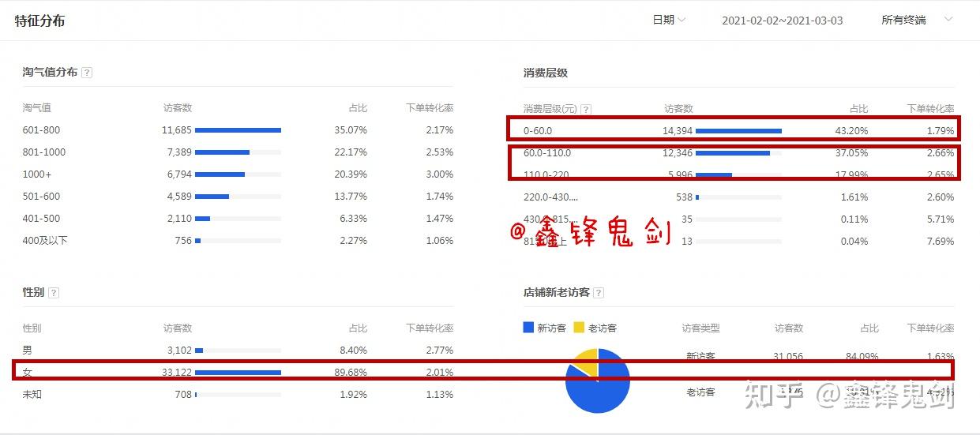The width and height of the screenshot is (980, 435).
Task: Click 501-600 淘气值 row label
Action: [x=41, y=197]
